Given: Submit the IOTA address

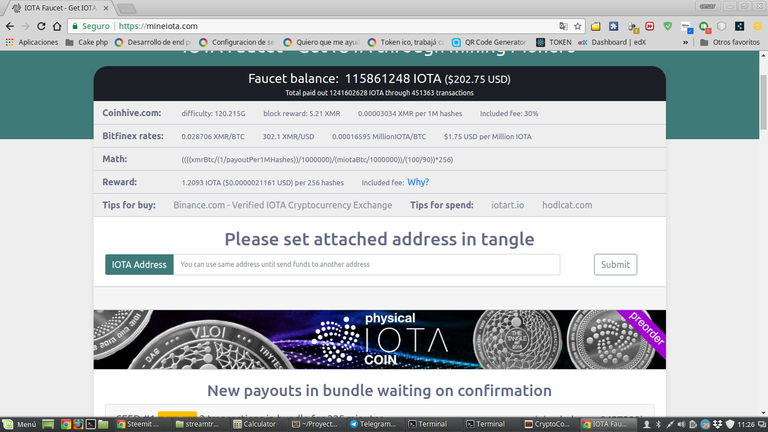Looking at the screenshot, I should [615, 264].
